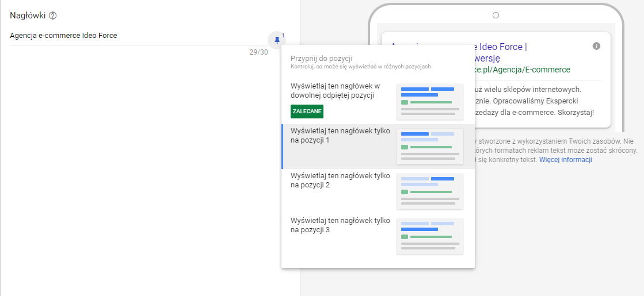Select 'Wyświetlaj ten nagłówek tylko na pozycji 2'

click(378, 191)
